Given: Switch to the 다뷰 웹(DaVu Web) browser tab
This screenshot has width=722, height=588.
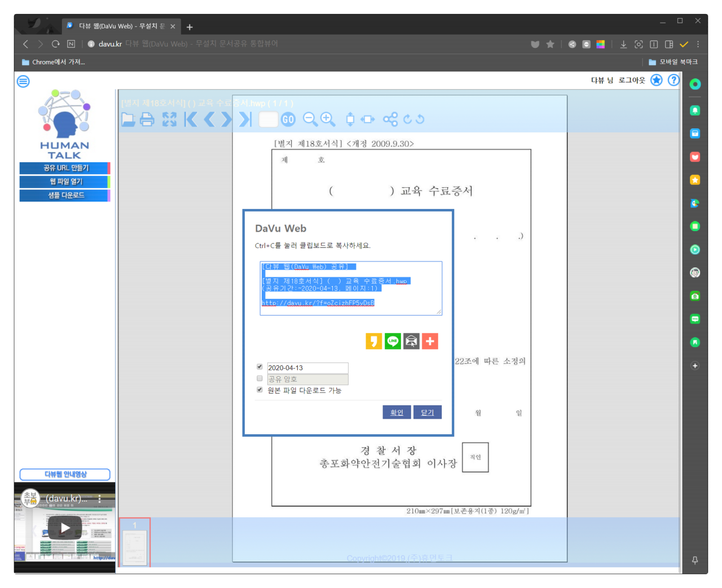Looking at the screenshot, I should pos(121,26).
